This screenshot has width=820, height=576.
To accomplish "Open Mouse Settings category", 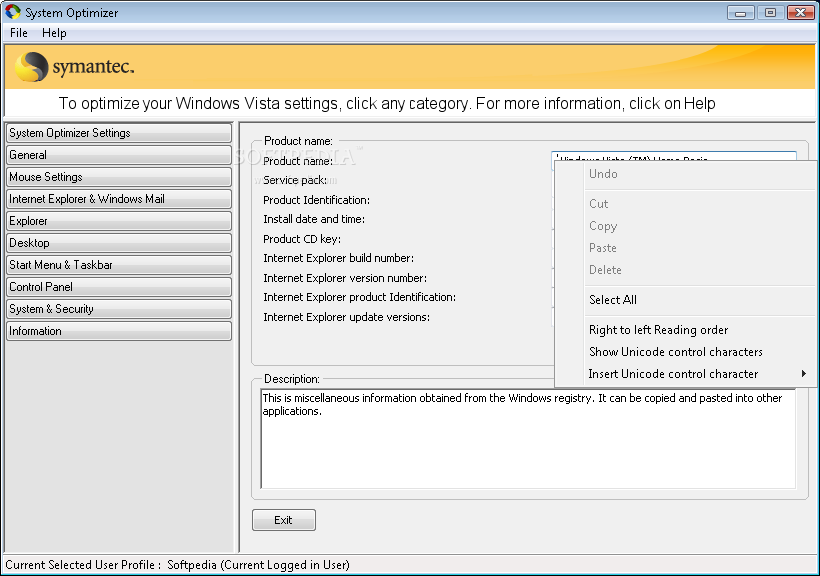I will (x=119, y=177).
